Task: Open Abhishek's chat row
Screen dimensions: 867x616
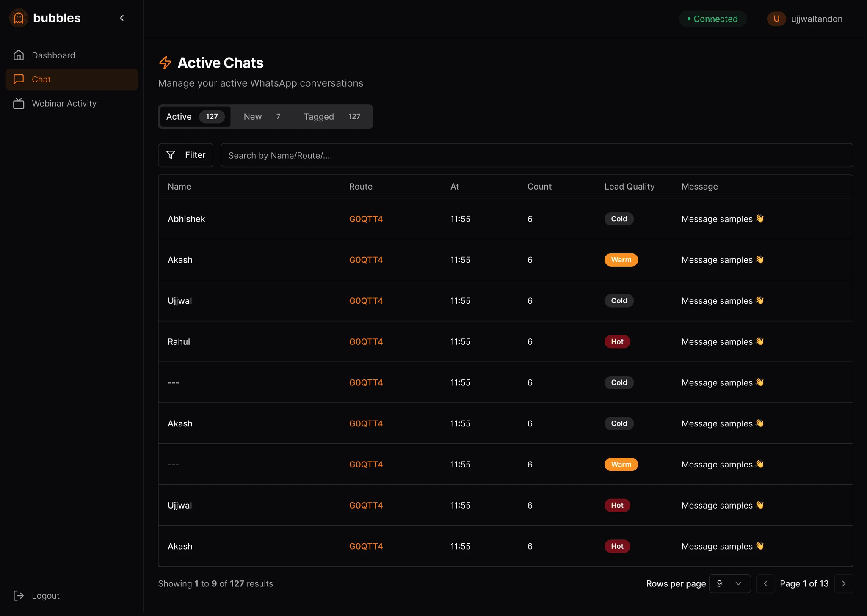Action: pos(505,219)
